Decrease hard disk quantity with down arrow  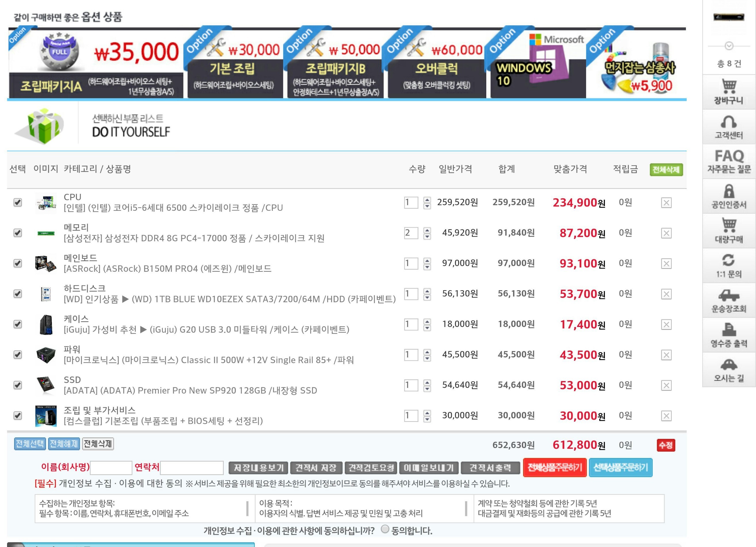tap(427, 297)
